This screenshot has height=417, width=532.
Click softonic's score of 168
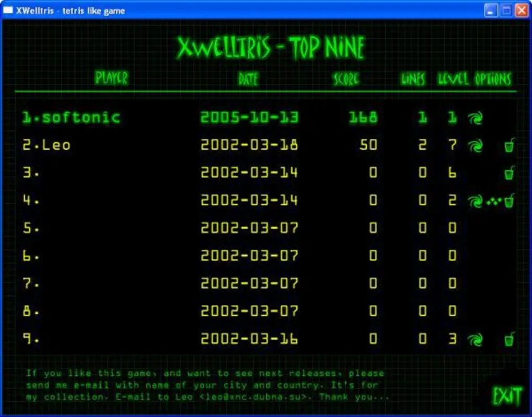[x=362, y=117]
